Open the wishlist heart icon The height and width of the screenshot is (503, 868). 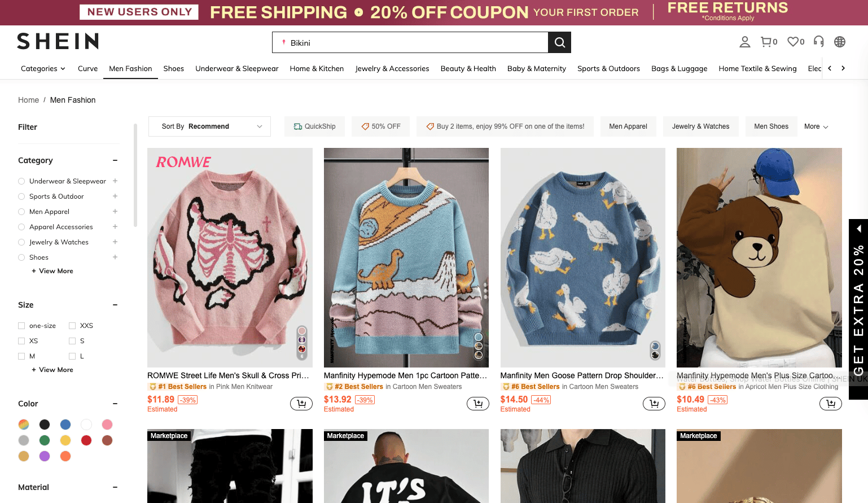[x=793, y=42]
